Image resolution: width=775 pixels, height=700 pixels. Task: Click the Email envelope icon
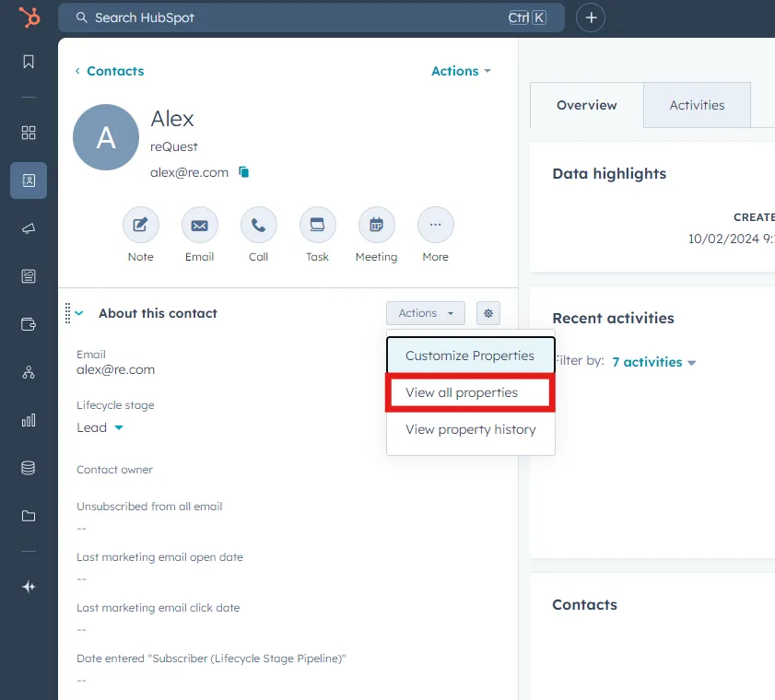pos(200,225)
